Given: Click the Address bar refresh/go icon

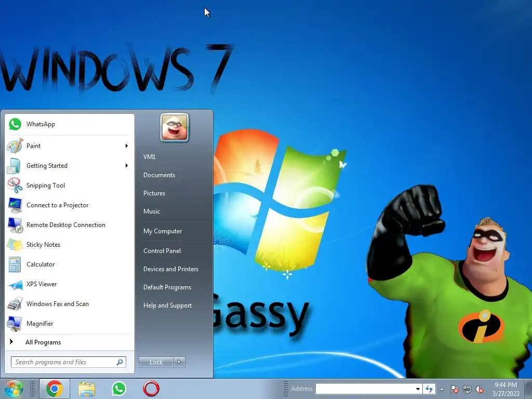Looking at the screenshot, I should (429, 389).
